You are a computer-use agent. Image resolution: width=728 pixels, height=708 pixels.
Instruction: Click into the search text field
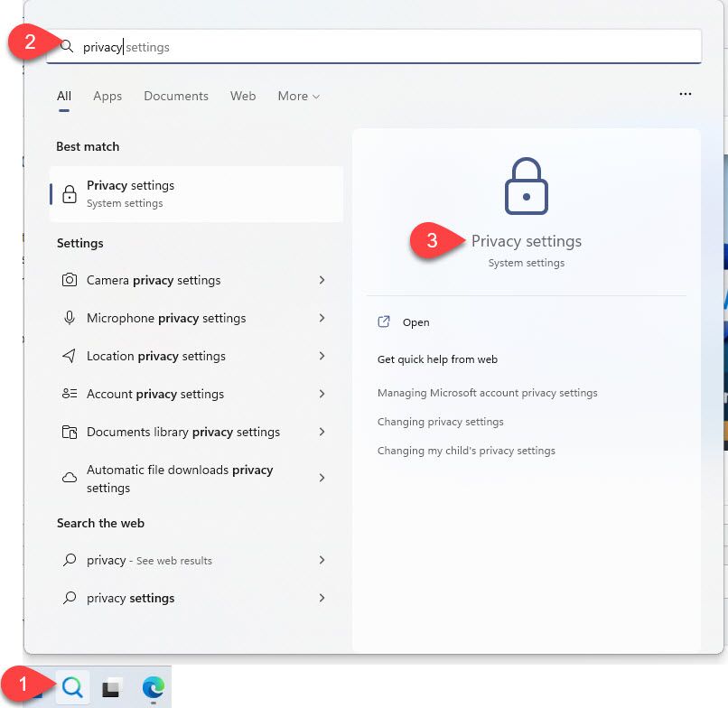click(x=374, y=46)
